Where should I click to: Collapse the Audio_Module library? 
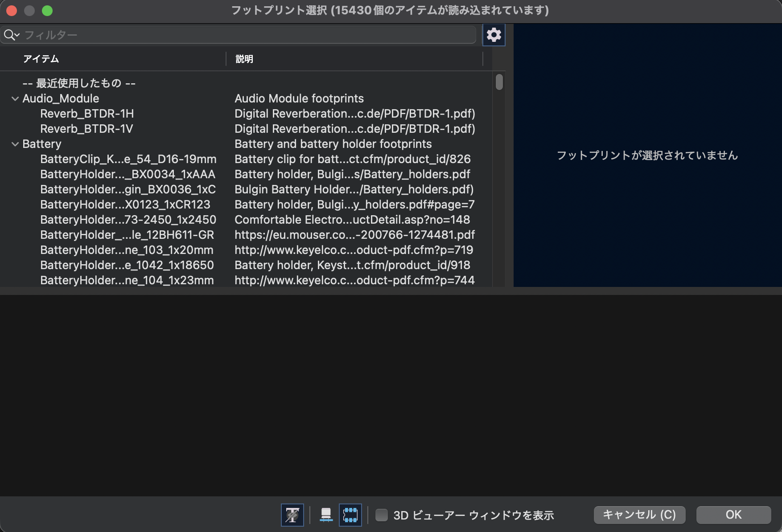coord(15,98)
